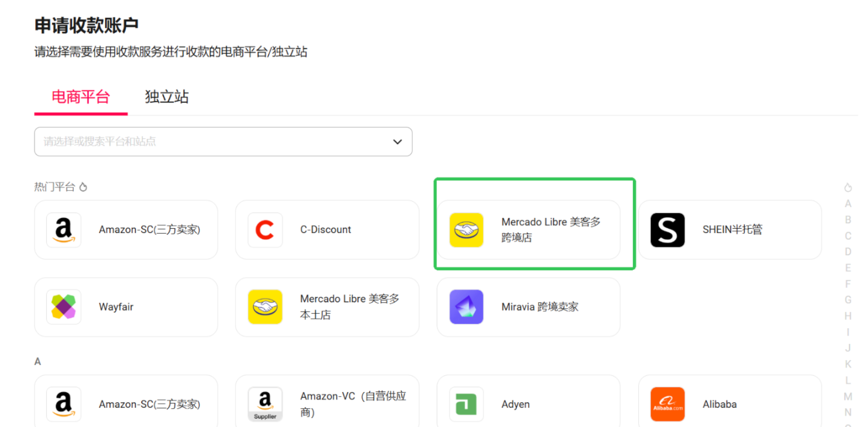Select the 电商平台 tab
The height and width of the screenshot is (427, 868).
[x=81, y=97]
